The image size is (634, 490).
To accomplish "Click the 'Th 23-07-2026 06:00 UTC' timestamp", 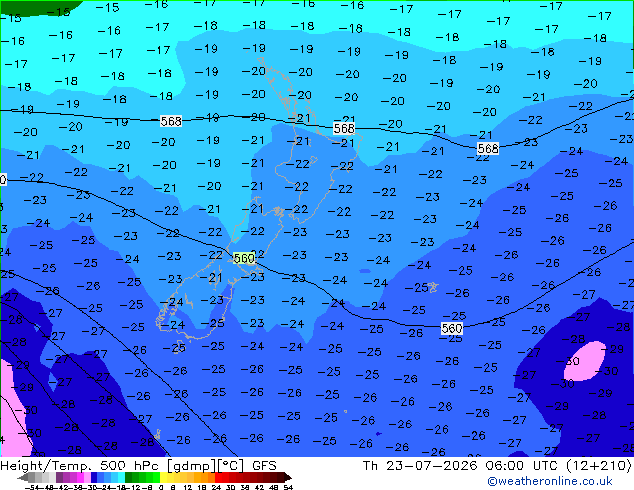I will [x=461, y=466].
